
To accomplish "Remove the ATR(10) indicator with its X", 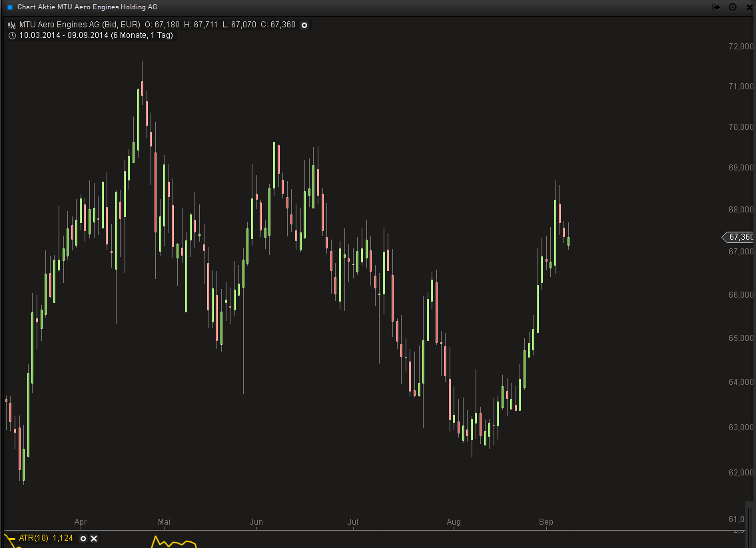I will (x=94, y=539).
